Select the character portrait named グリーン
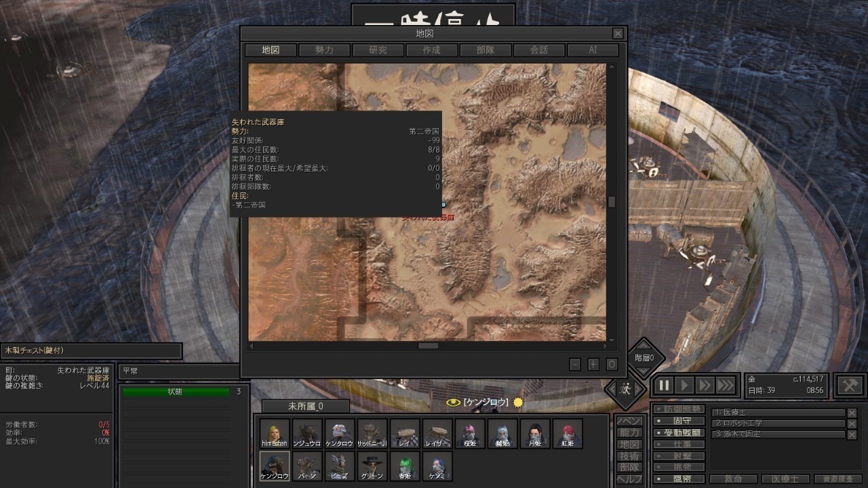The width and height of the screenshot is (868, 488). (372, 466)
